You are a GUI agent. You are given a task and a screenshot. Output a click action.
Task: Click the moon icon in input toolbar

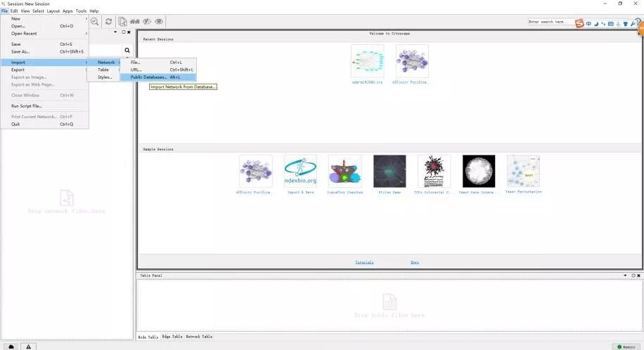596,24
